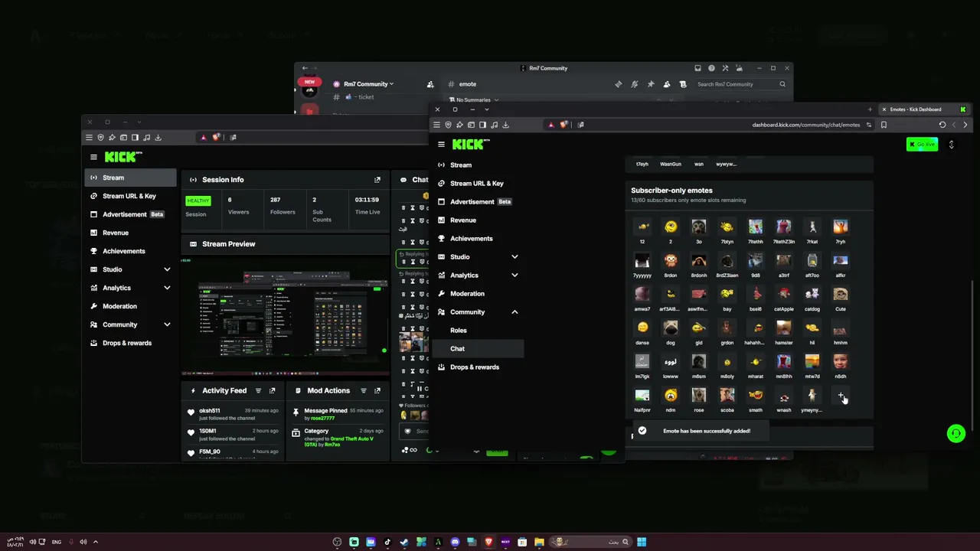Screen dimensions: 980x551
Task: Open the expand arrows next to Go live
Action: click(952, 144)
